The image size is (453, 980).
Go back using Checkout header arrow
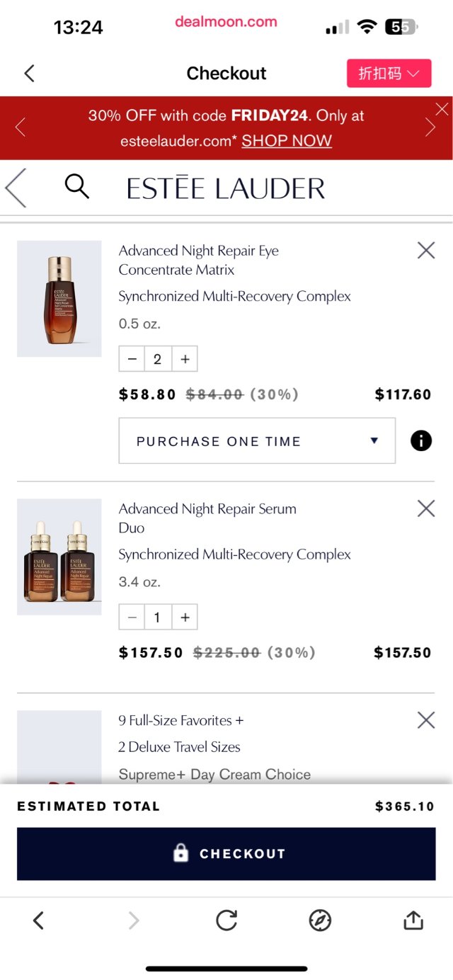point(29,73)
